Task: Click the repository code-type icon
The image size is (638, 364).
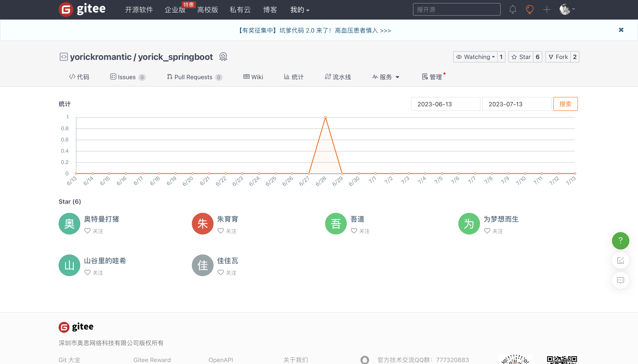Action: click(x=64, y=57)
